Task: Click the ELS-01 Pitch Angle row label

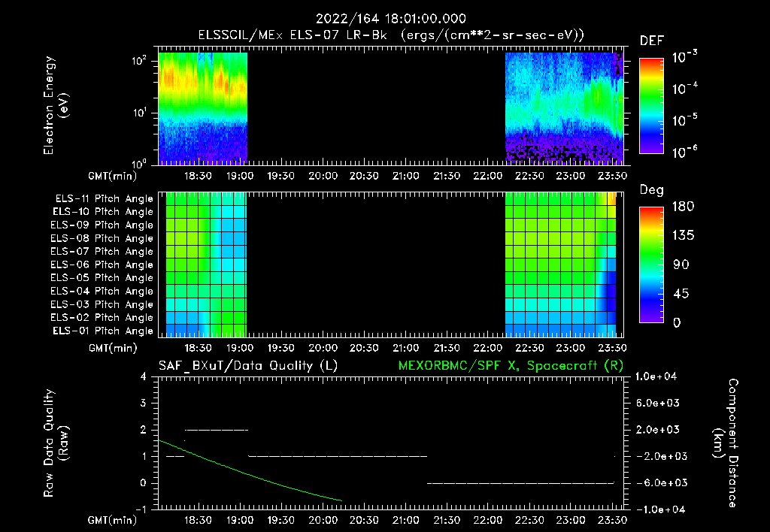Action: [103, 331]
